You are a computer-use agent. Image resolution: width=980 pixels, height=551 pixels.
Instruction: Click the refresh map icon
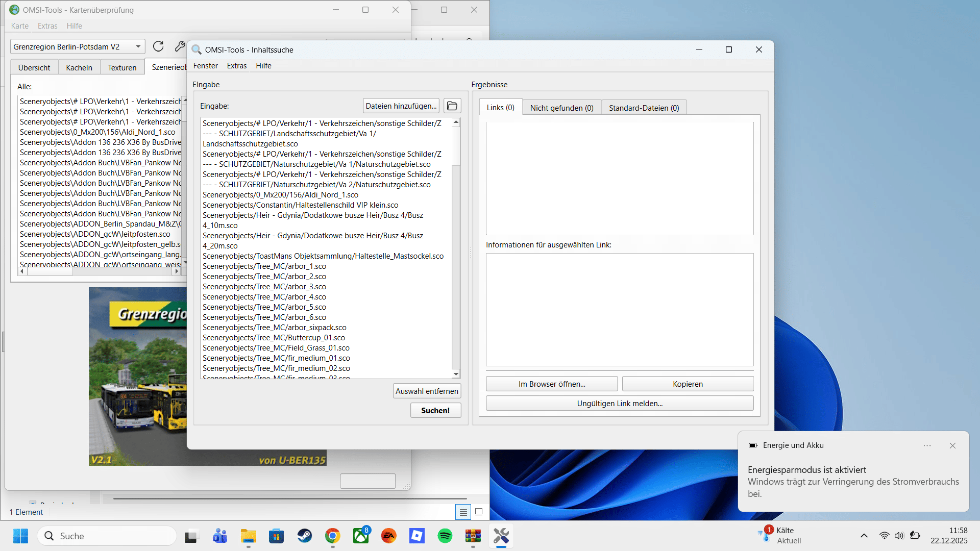click(158, 46)
